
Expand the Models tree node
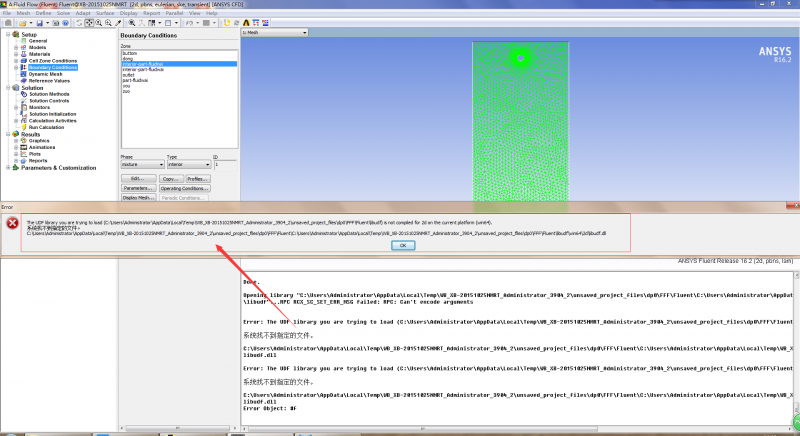point(16,47)
